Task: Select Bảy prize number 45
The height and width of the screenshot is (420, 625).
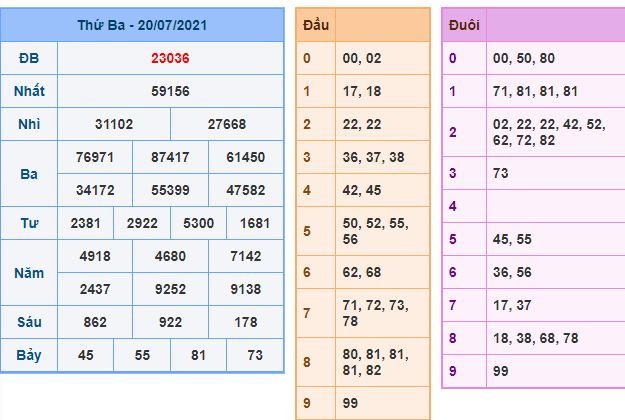Action: tap(85, 355)
